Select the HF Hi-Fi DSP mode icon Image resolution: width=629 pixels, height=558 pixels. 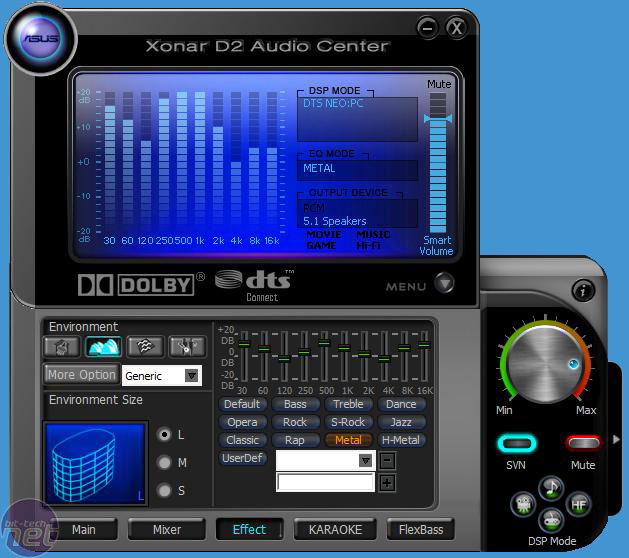tap(579, 504)
